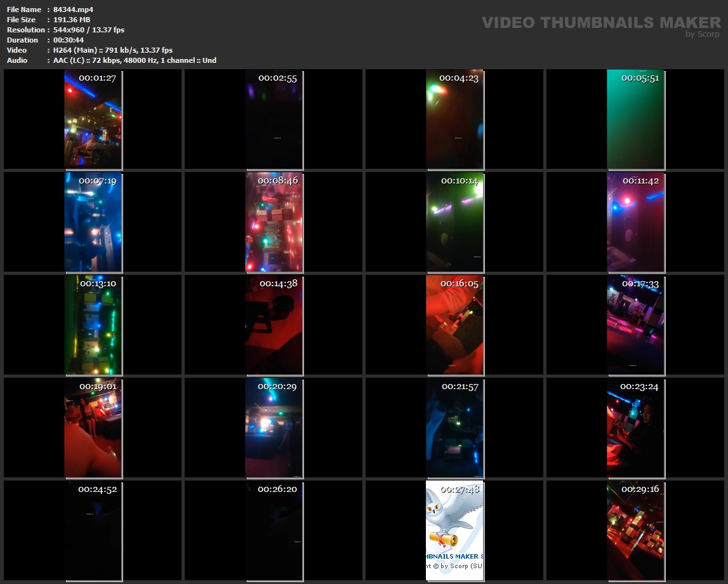Image resolution: width=728 pixels, height=584 pixels.
Task: Select the last thumbnail at 00:29:16
Action: [x=635, y=531]
